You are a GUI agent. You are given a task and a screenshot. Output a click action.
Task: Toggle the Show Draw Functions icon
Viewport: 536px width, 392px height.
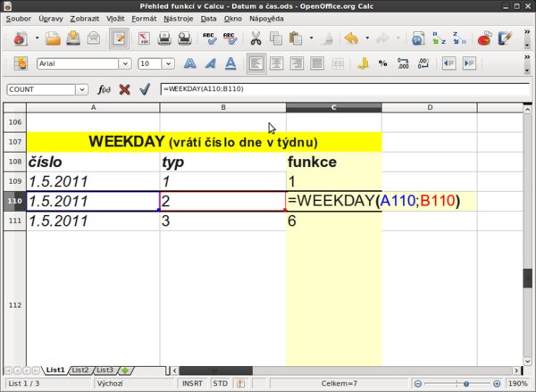point(505,38)
